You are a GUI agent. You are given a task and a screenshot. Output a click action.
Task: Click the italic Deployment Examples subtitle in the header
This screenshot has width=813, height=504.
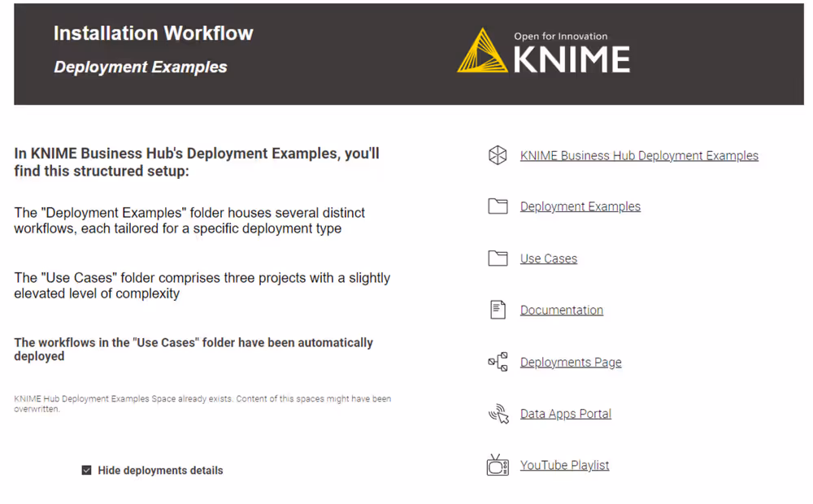[x=140, y=67]
